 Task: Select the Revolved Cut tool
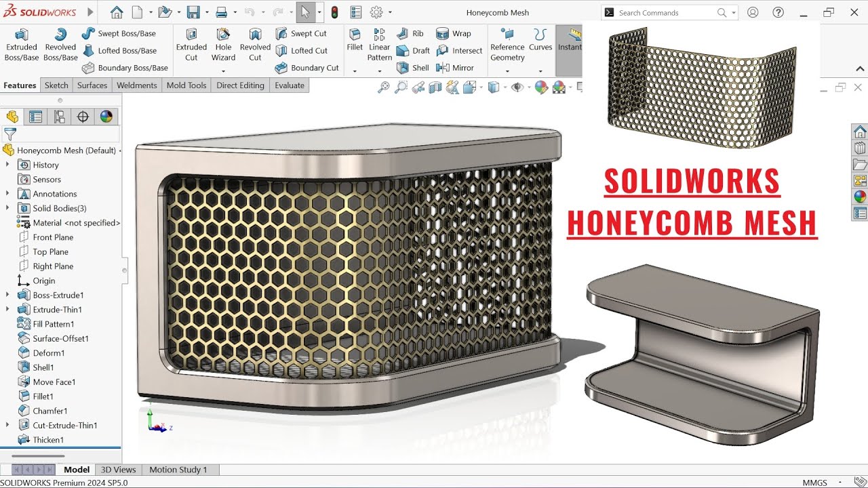coord(255,45)
